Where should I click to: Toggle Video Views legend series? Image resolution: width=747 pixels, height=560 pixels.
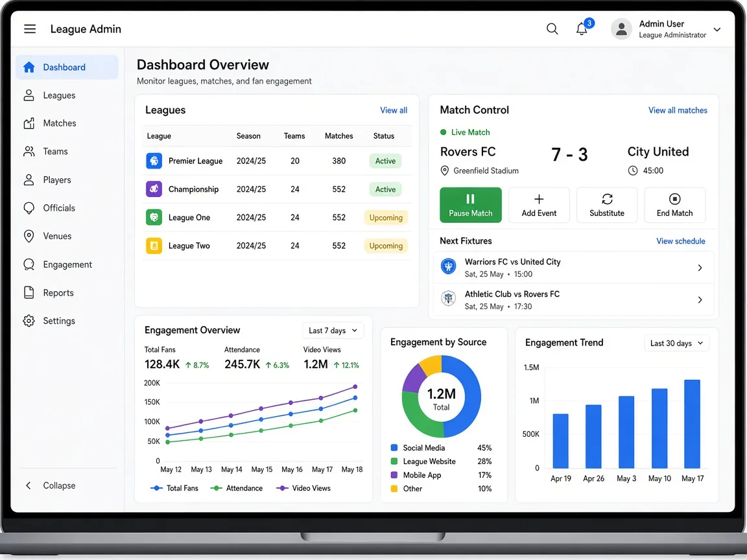pyautogui.click(x=303, y=488)
